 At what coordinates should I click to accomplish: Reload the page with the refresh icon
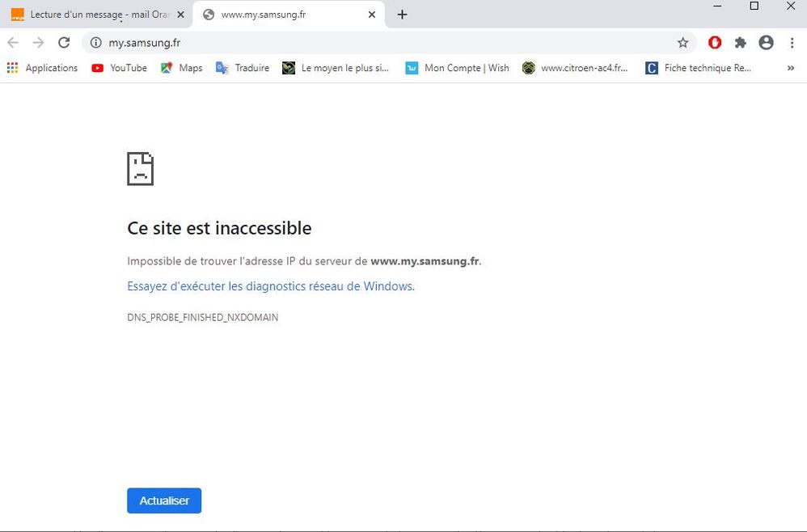(64, 43)
